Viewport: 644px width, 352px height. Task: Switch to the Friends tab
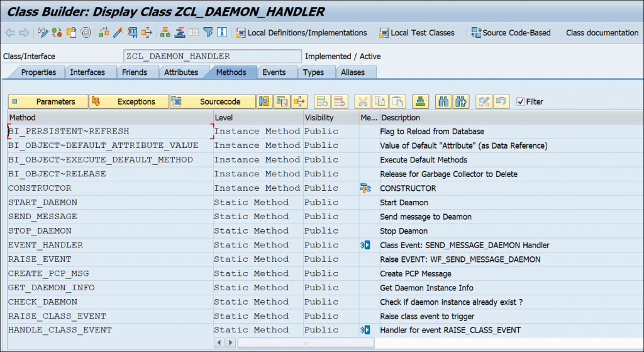(x=135, y=72)
